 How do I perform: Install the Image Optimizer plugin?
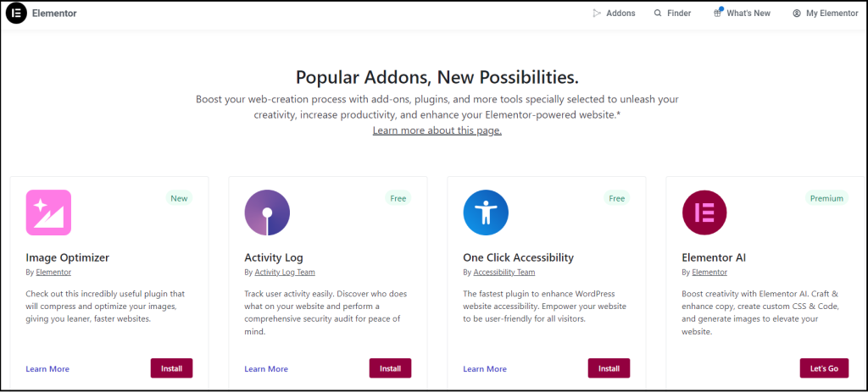172,368
